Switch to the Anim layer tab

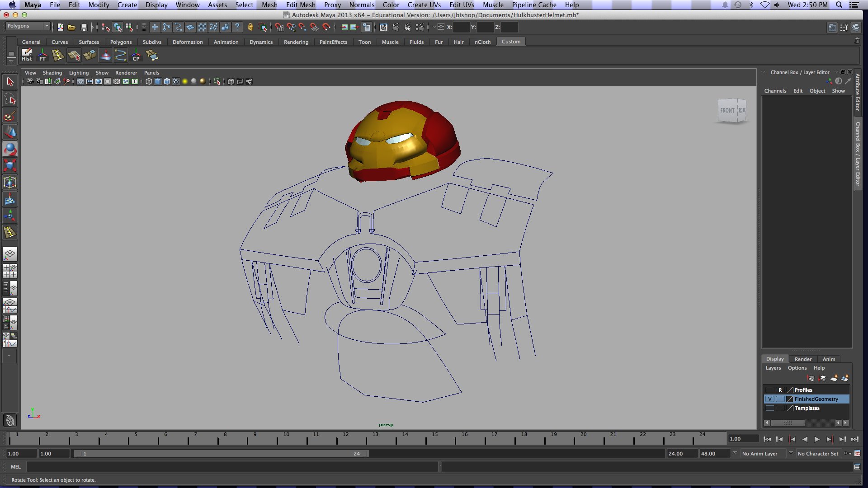coord(829,359)
